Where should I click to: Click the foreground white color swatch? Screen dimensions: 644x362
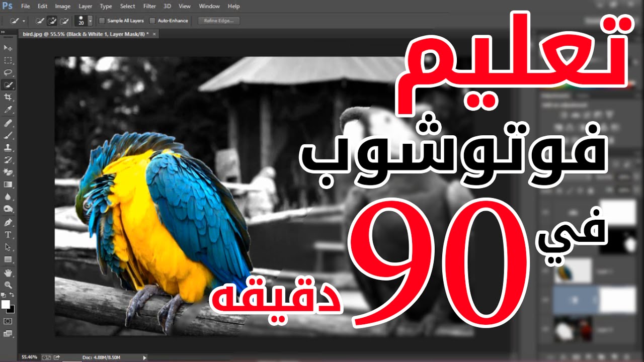click(6, 304)
